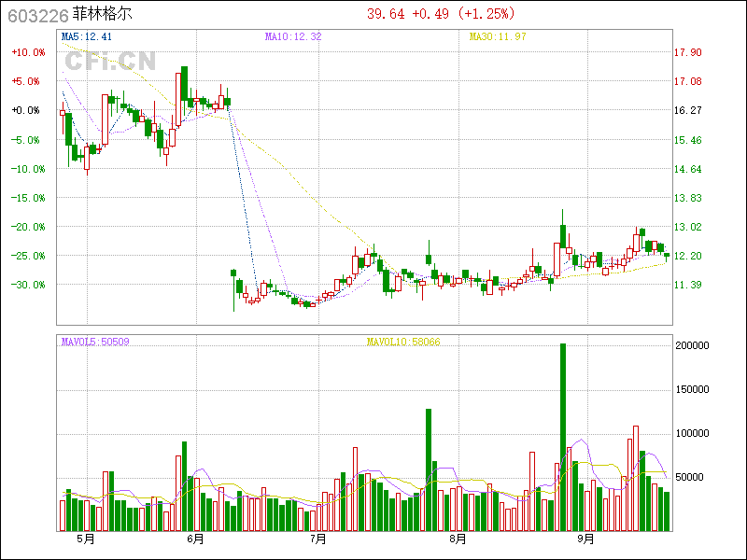The image size is (747, 560).
Task: Click the -30.0% percentage axis label
Action: [x=27, y=285]
